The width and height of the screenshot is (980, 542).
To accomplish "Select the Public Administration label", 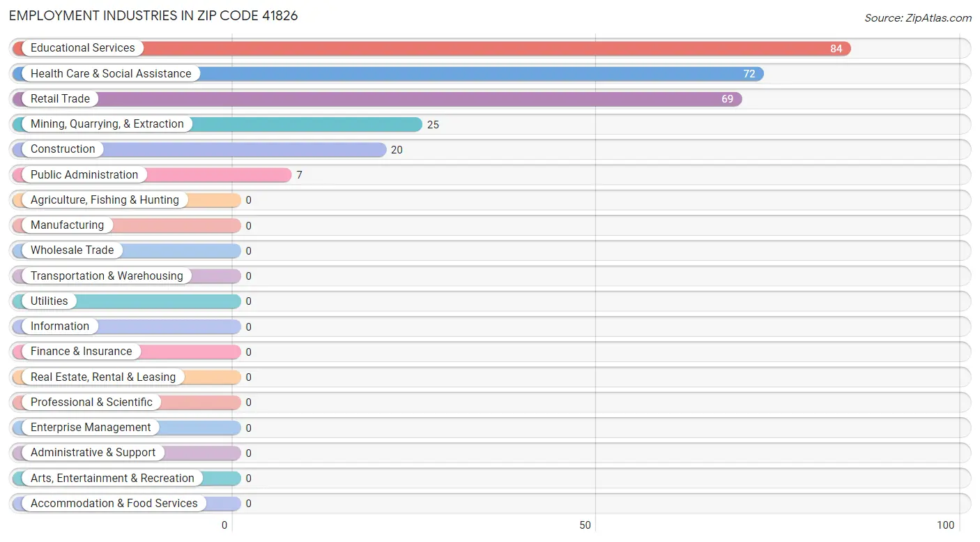I will point(84,174).
